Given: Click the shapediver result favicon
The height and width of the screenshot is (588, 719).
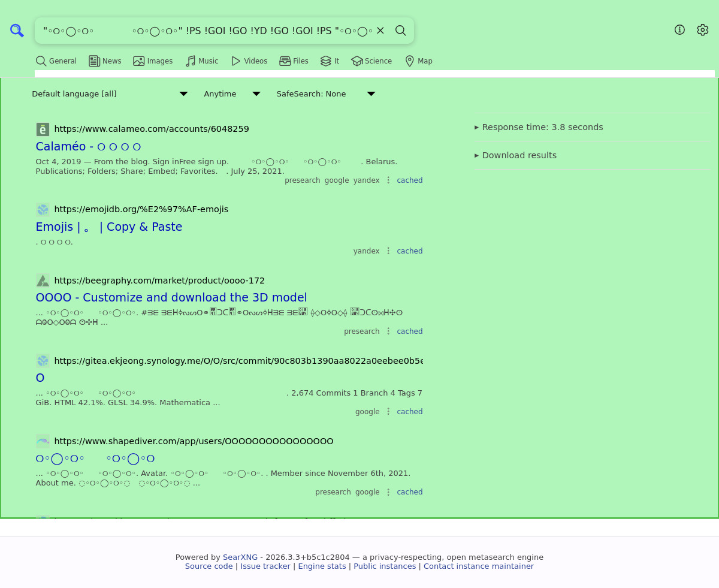Looking at the screenshot, I should (x=43, y=441).
